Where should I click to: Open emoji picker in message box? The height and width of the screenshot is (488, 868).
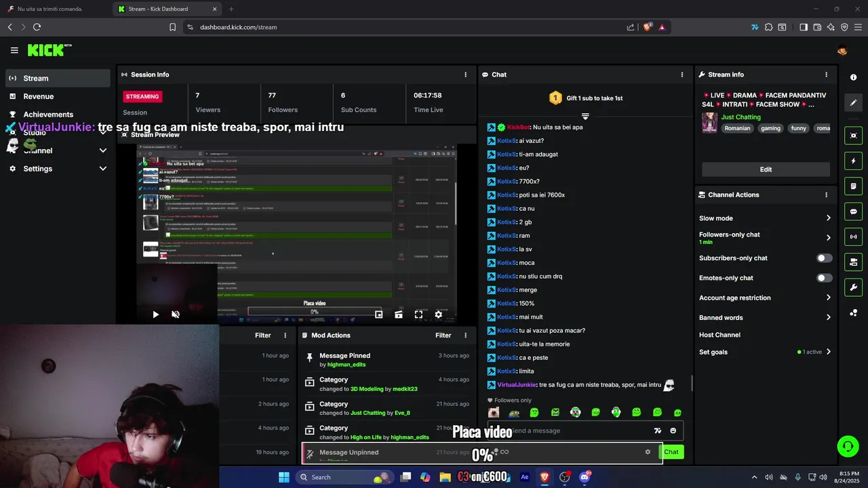(673, 430)
